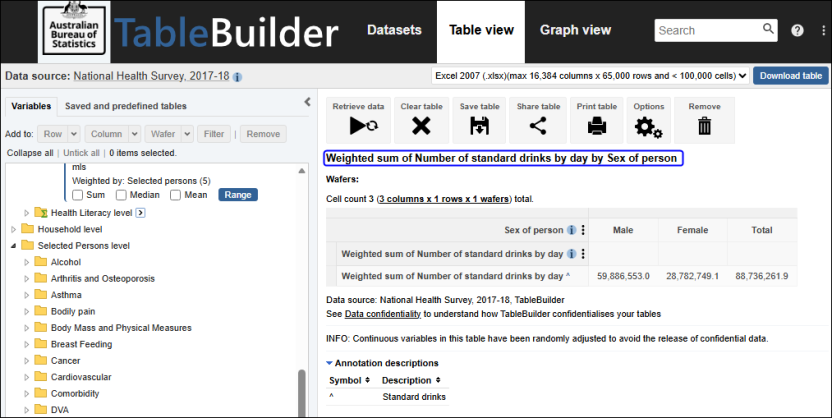Expand the Cancer tree node
This screenshot has height=418, width=832.
[27, 361]
